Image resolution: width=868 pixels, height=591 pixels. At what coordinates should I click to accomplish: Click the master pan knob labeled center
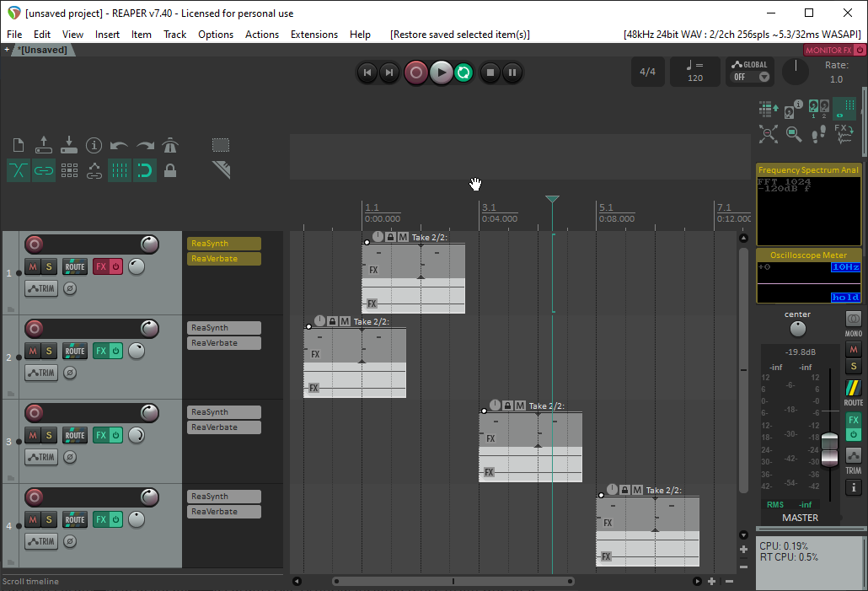tap(798, 329)
